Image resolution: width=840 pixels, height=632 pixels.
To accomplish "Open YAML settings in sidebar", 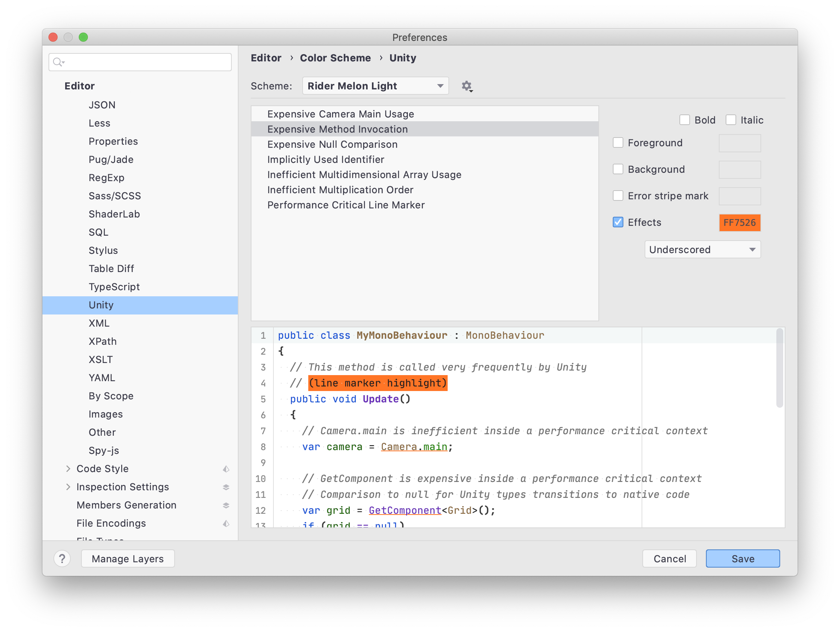I will coord(140,378).
